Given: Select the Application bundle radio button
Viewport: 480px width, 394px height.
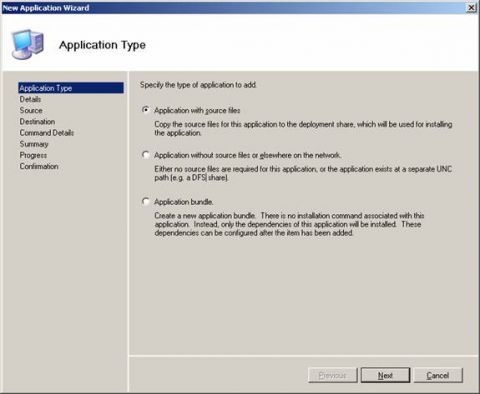Looking at the screenshot, I should (x=145, y=201).
